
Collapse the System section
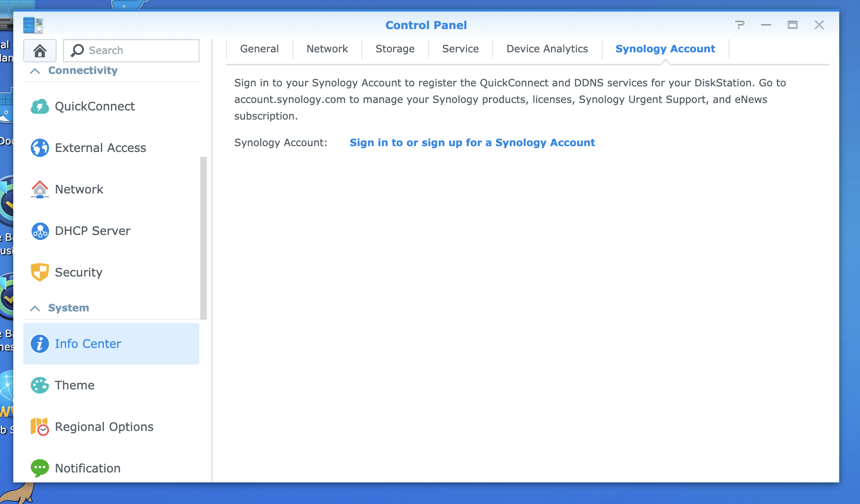pyautogui.click(x=34, y=307)
